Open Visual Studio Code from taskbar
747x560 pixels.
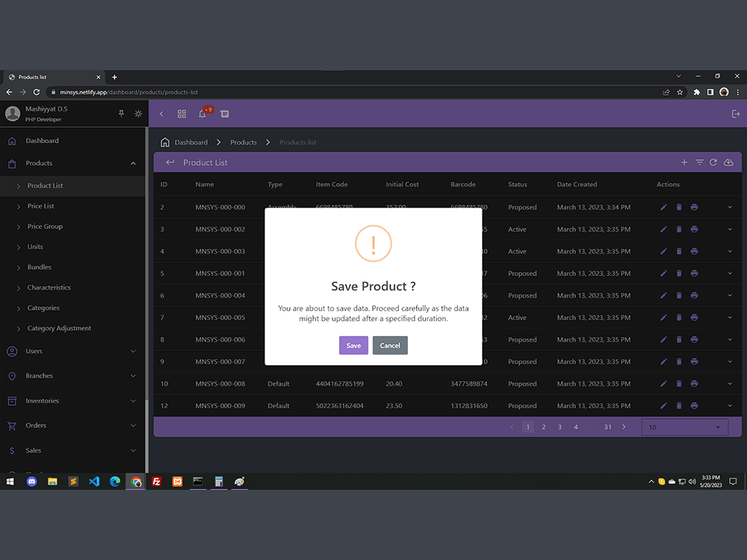coord(94,482)
